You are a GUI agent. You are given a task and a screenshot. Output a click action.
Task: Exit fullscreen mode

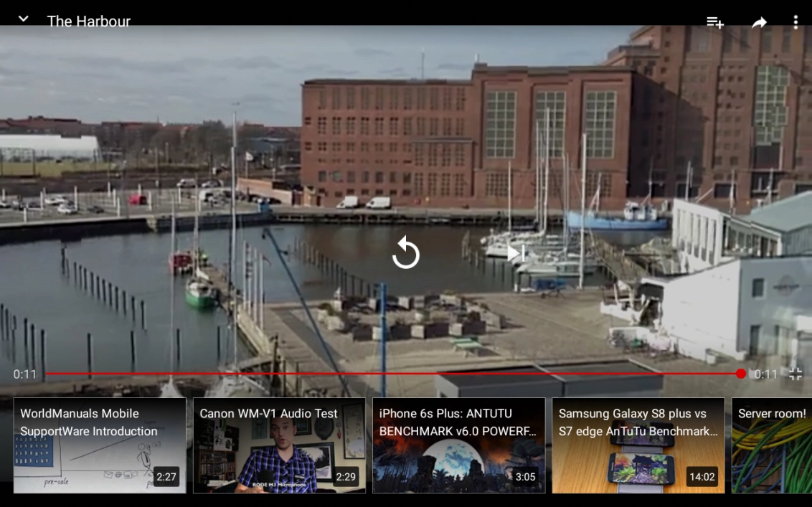[796, 374]
